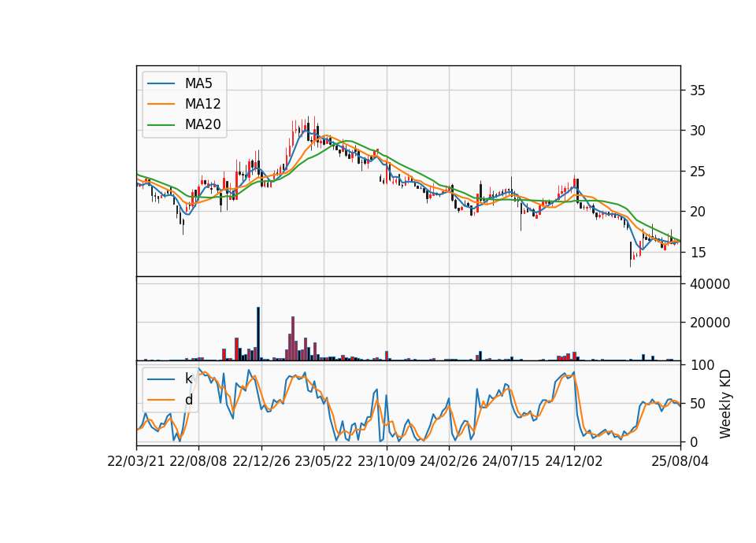This screenshot has width=756, height=543.
Task: Click the MA12 legend label
Action: [202, 104]
